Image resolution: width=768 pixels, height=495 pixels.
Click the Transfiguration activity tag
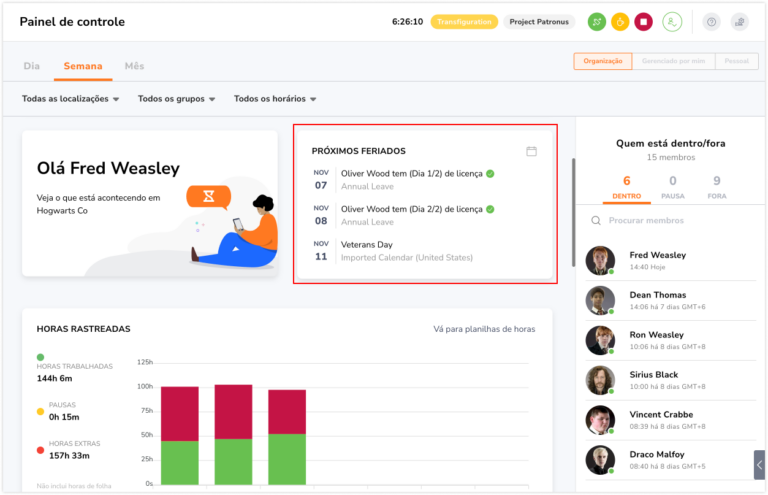pos(464,22)
